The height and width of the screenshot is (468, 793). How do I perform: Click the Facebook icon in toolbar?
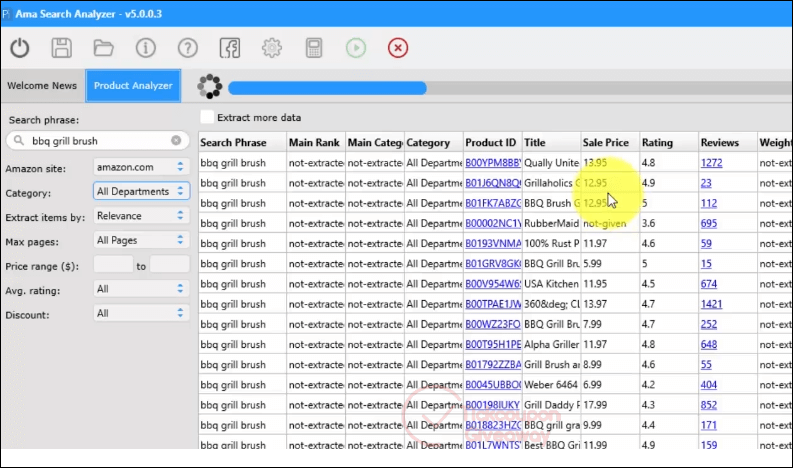[230, 48]
